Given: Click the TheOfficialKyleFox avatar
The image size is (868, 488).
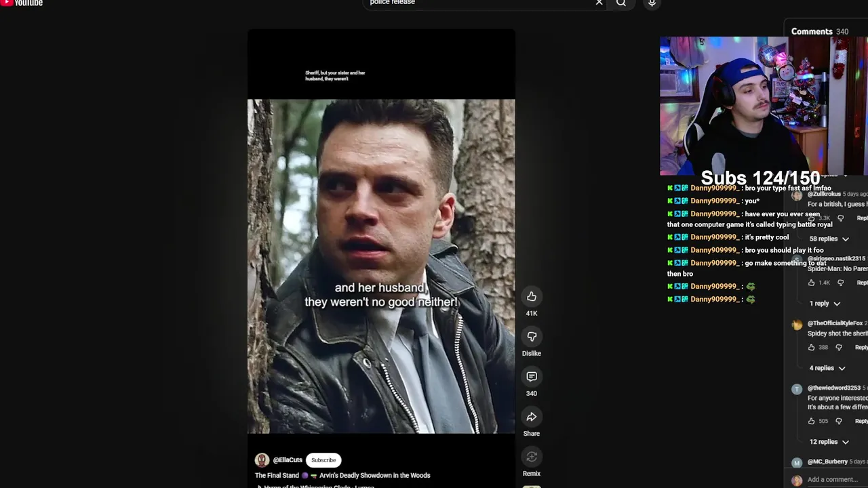Looking at the screenshot, I should click(x=797, y=325).
